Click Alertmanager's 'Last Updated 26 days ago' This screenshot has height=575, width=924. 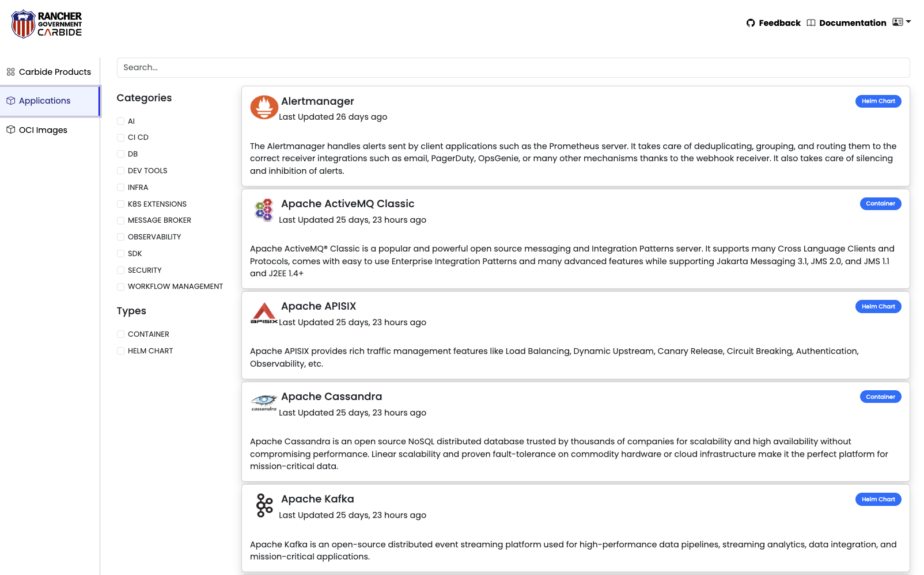pos(333,117)
